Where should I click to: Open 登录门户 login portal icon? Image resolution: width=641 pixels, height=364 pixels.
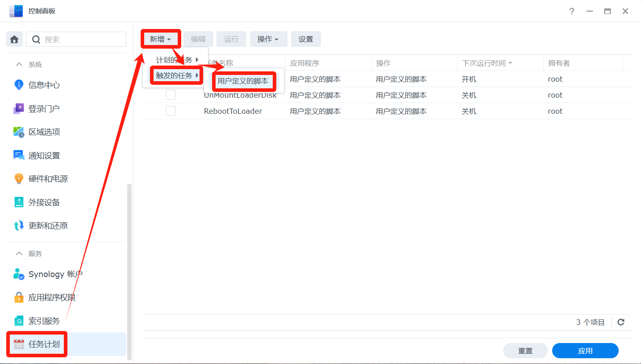(x=19, y=108)
